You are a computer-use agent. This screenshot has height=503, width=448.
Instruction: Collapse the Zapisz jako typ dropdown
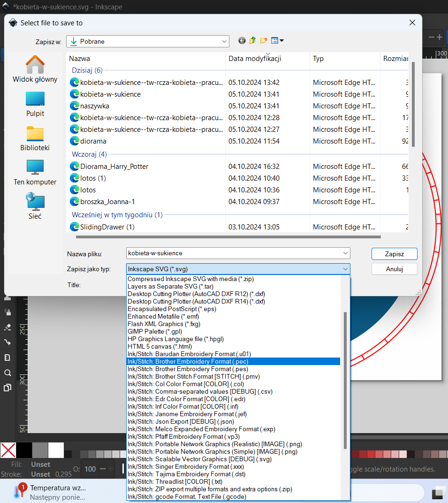click(345, 269)
